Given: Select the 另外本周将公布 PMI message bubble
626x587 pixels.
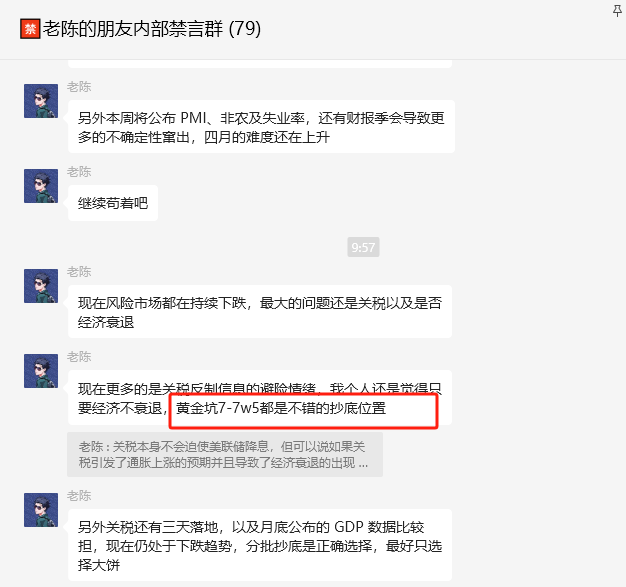Looking at the screenshot, I should [261, 127].
